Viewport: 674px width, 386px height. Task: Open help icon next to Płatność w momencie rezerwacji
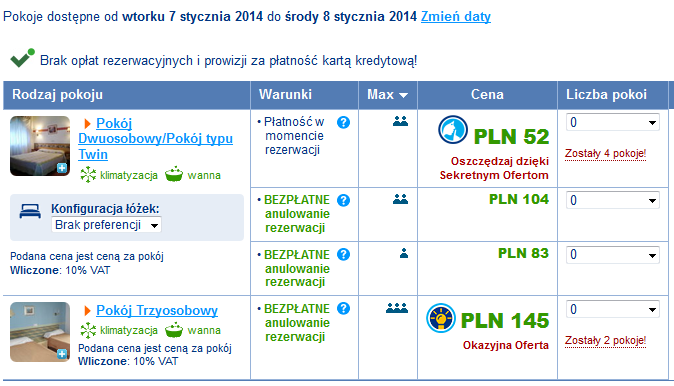pyautogui.click(x=343, y=123)
